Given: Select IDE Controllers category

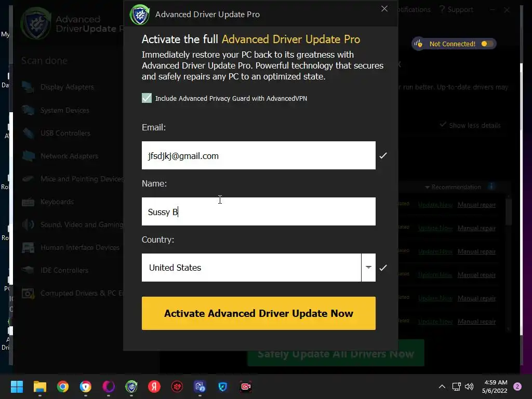Looking at the screenshot, I should point(64,270).
